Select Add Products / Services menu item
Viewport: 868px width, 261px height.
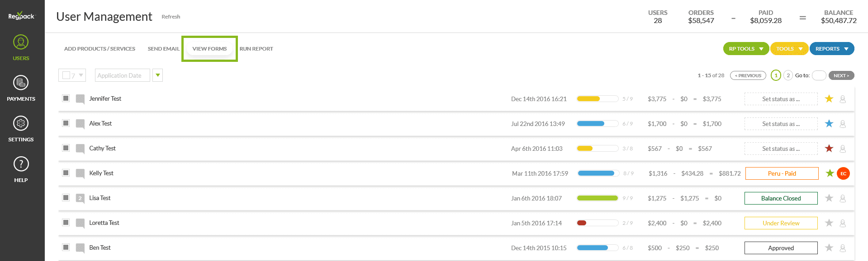100,49
